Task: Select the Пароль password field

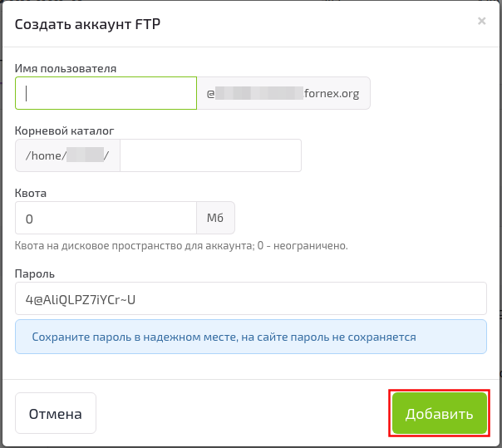Action: point(250,299)
